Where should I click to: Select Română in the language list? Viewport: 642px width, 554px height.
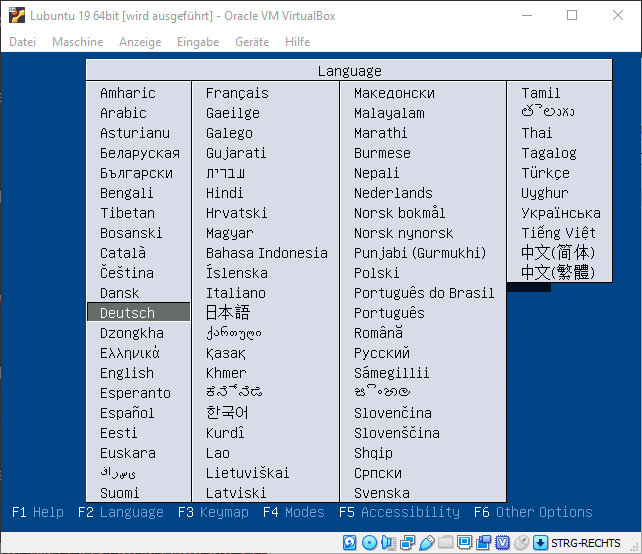click(x=378, y=333)
